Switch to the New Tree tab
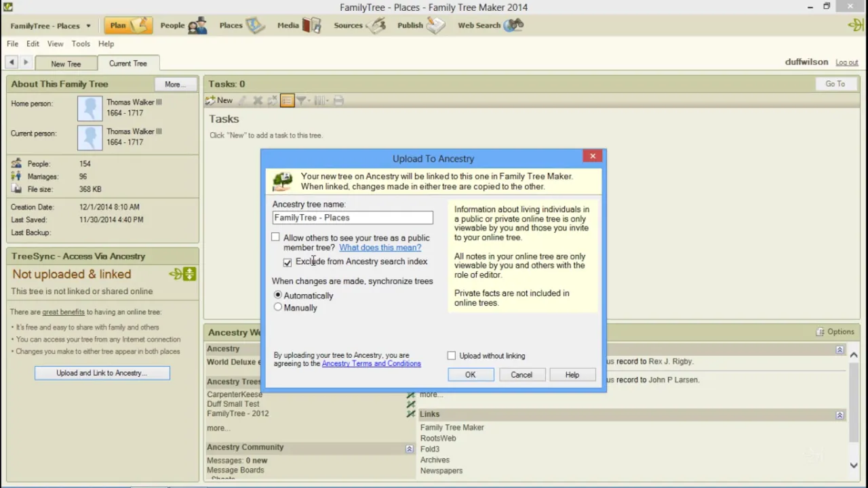Image resolution: width=868 pixels, height=488 pixels. [x=66, y=64]
